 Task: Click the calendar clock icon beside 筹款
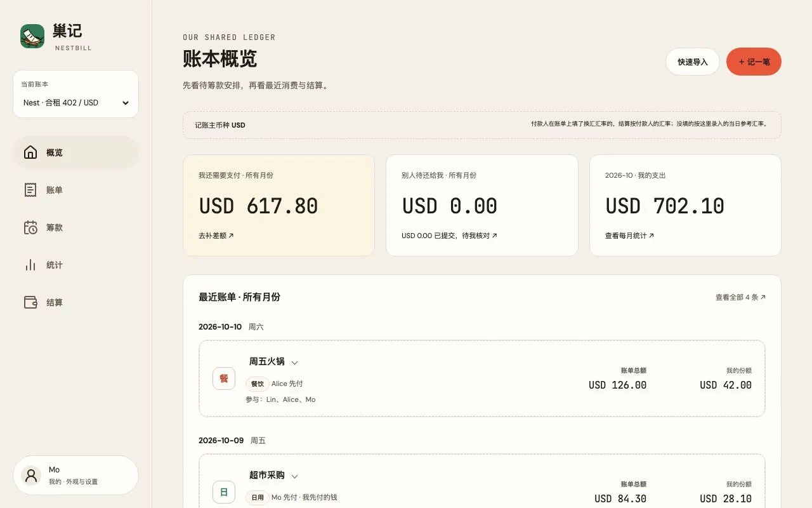pyautogui.click(x=30, y=227)
